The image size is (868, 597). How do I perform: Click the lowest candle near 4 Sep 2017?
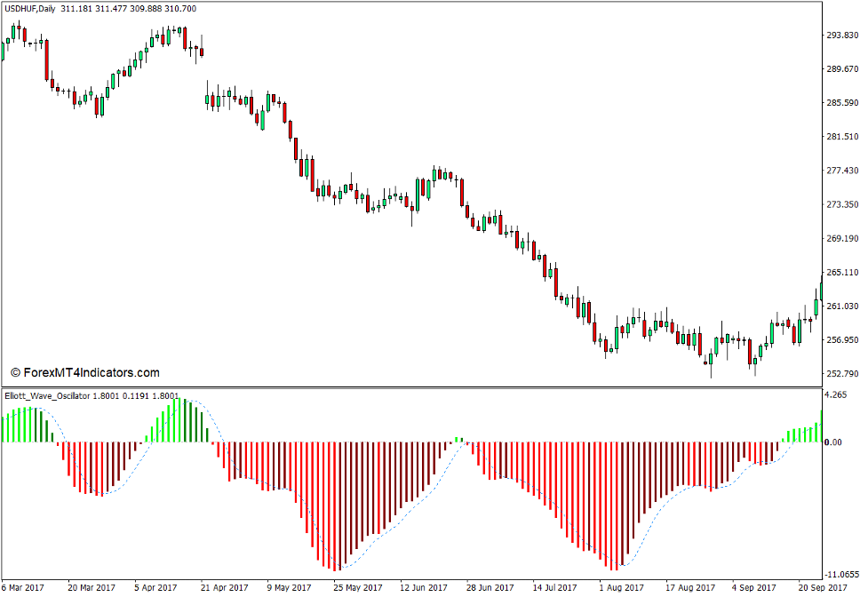tap(756, 360)
